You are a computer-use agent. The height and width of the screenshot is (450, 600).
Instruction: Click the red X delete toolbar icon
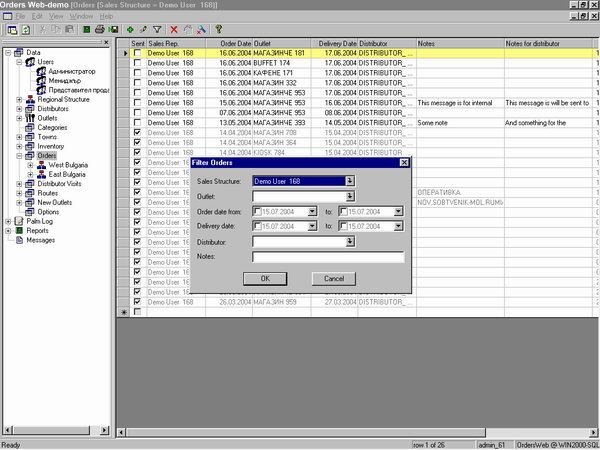pos(172,31)
